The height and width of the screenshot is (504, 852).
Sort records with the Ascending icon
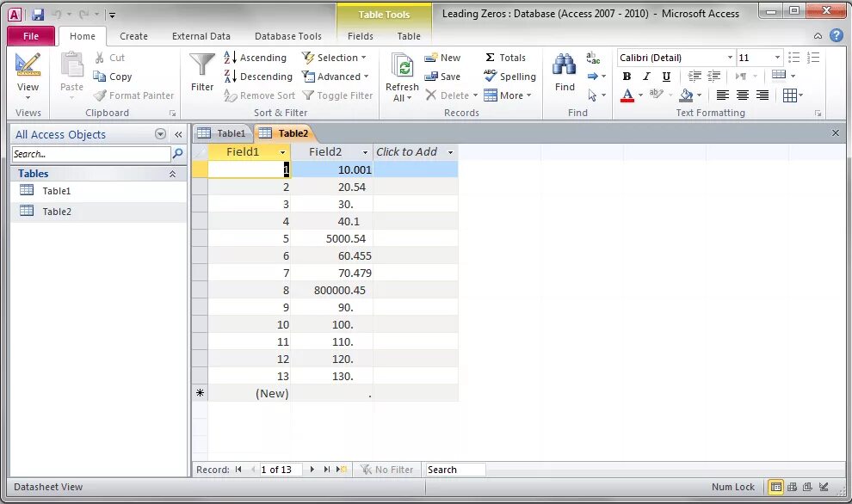pyautogui.click(x=230, y=58)
